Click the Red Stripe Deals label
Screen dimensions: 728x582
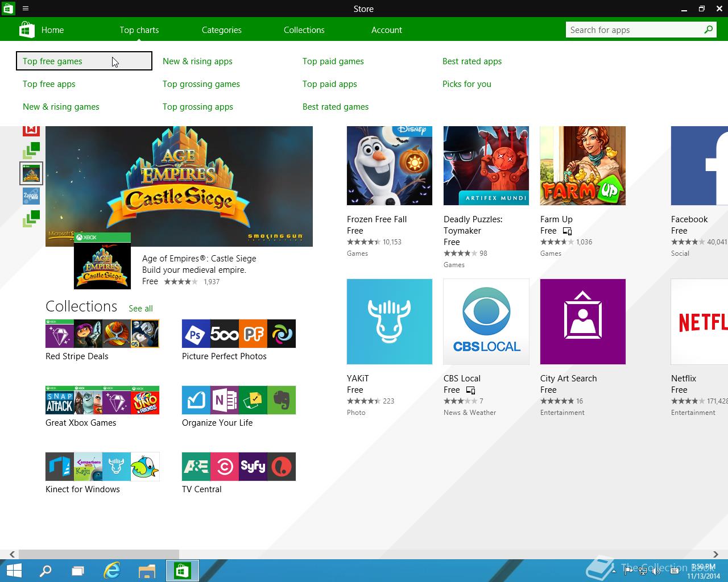[77, 356]
